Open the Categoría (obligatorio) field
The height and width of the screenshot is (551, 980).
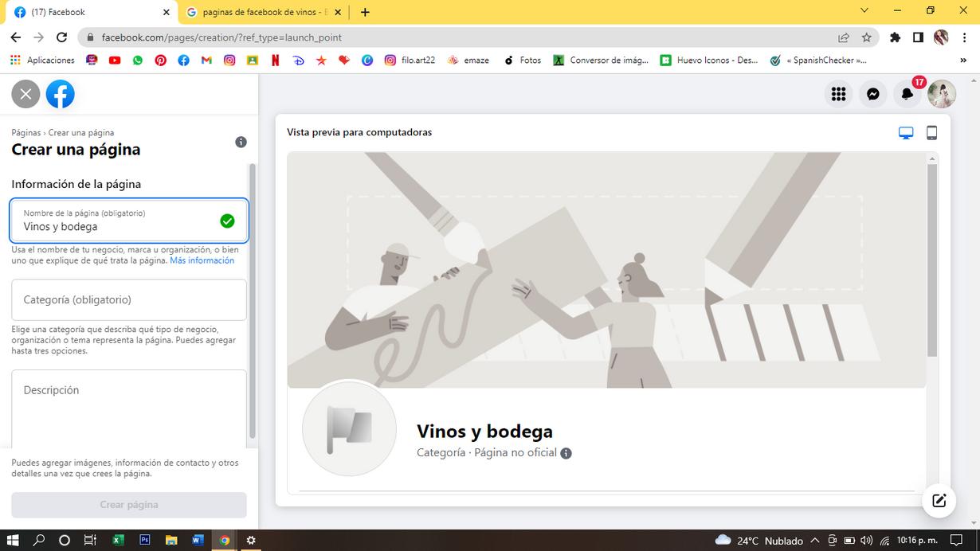coord(129,300)
